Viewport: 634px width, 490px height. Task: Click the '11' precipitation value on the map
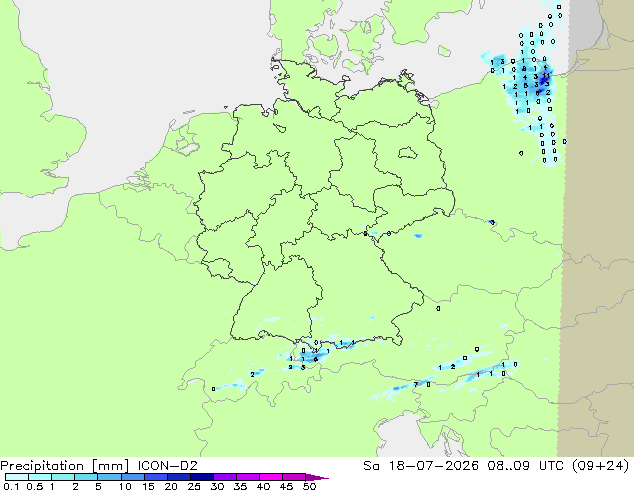click(546, 76)
